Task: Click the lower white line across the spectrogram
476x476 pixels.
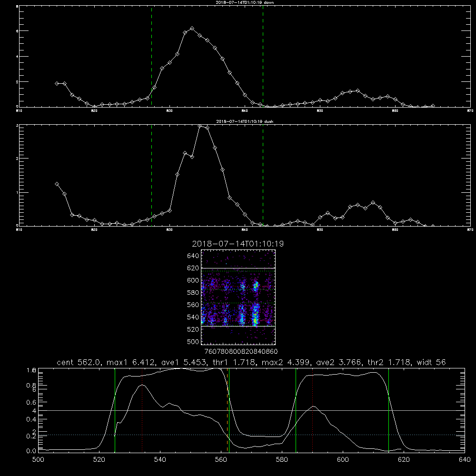Action: 238,327
